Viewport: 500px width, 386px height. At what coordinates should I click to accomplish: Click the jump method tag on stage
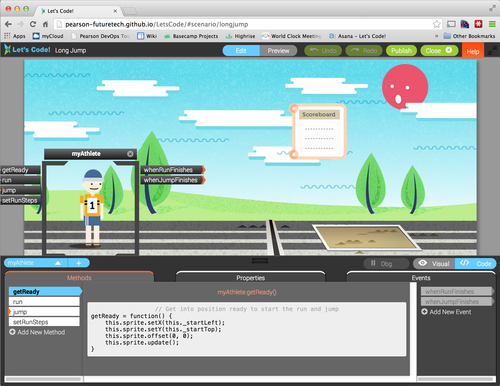click(20, 190)
